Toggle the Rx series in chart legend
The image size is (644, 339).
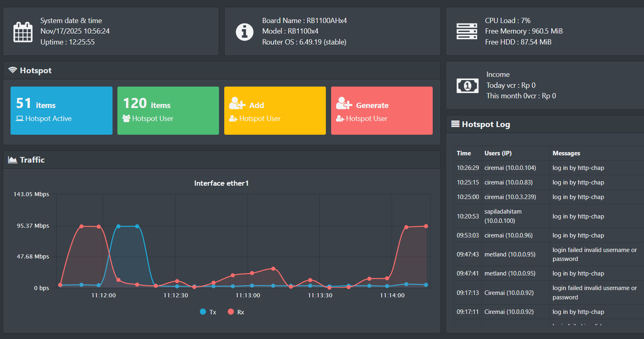[236, 312]
